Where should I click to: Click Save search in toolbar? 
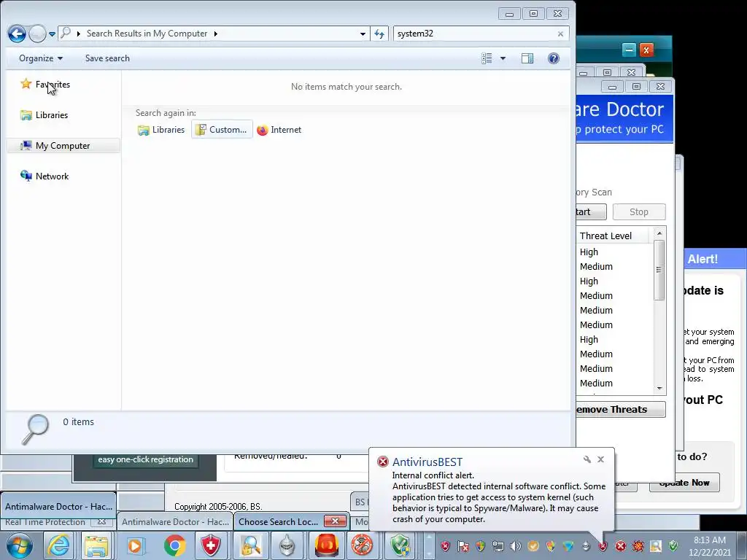(107, 58)
